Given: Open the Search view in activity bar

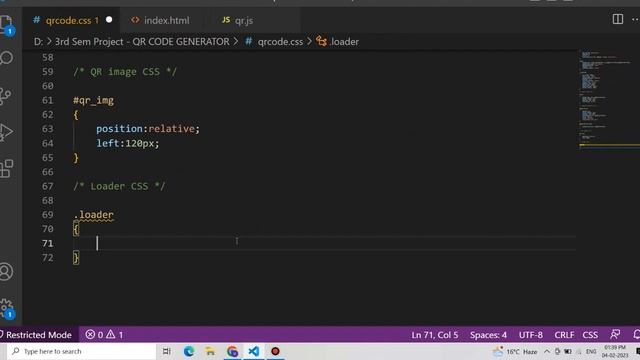Looking at the screenshot, I should pyautogui.click(x=7, y=58).
